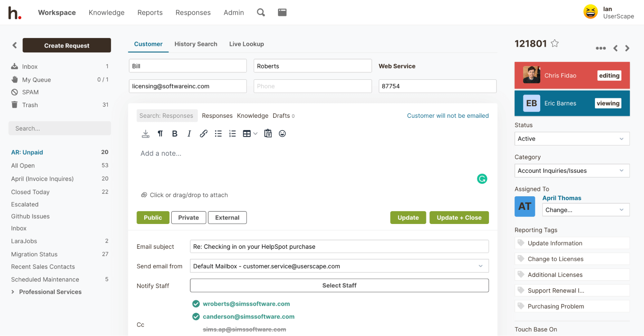Viewport: 644px width, 336px height.
Task: Insert a hyperlink using link icon
Action: tap(203, 134)
